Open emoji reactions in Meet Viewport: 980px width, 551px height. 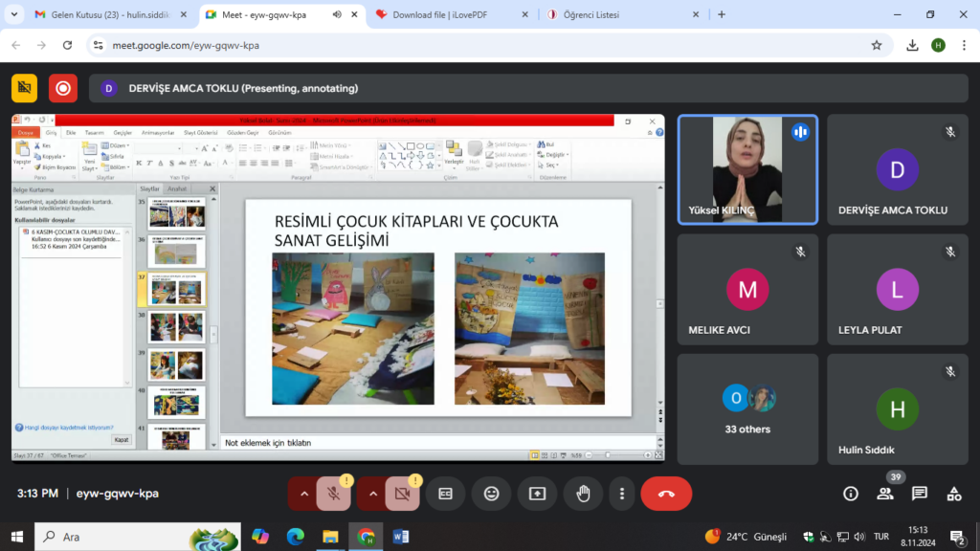[491, 494]
